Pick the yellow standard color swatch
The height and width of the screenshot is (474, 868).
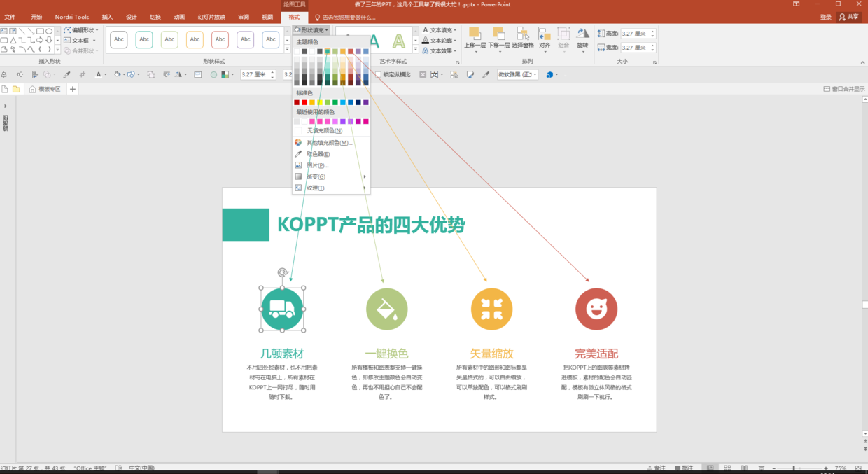pyautogui.click(x=319, y=102)
